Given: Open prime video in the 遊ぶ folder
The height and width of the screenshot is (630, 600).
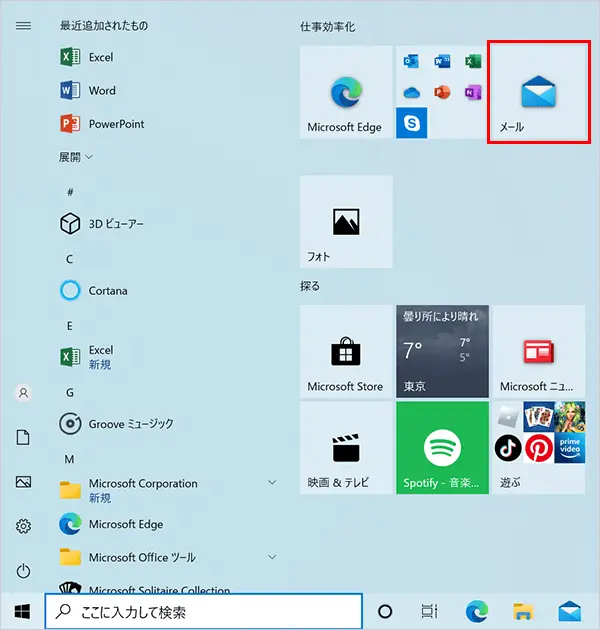Looking at the screenshot, I should click(570, 448).
